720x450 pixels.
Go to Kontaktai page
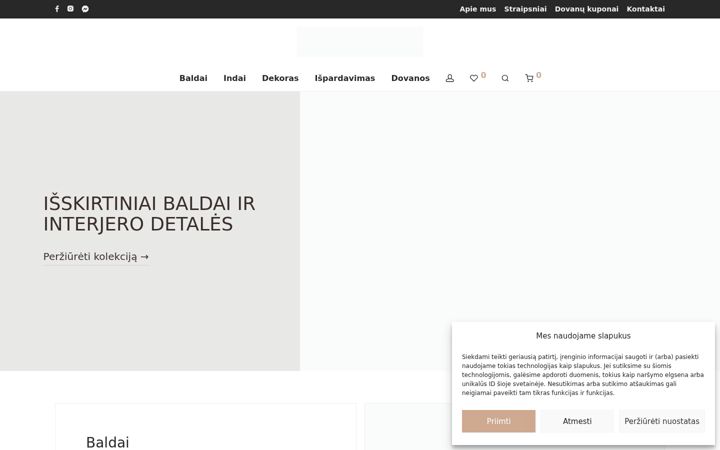point(646,9)
